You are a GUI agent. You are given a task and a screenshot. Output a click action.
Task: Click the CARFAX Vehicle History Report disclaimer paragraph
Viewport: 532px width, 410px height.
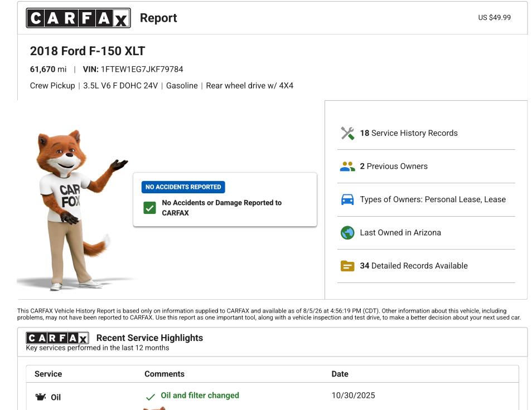coord(269,314)
